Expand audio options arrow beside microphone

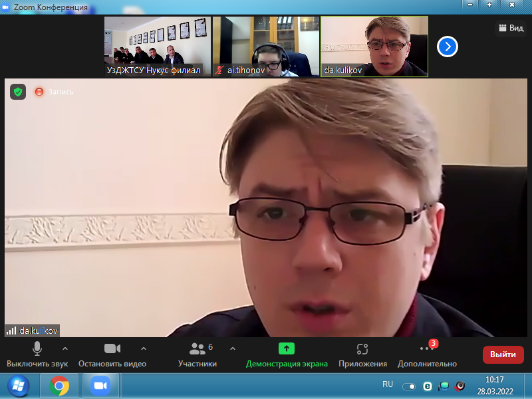pos(65,348)
